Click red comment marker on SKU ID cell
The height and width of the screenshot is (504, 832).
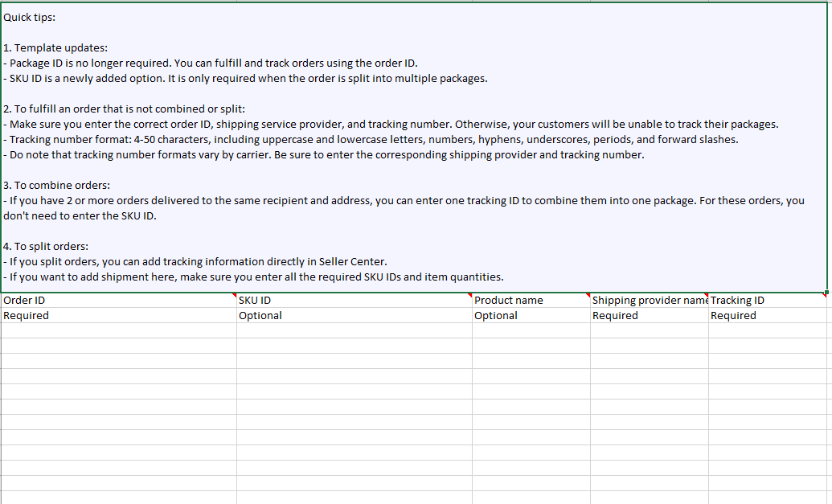(x=469, y=296)
